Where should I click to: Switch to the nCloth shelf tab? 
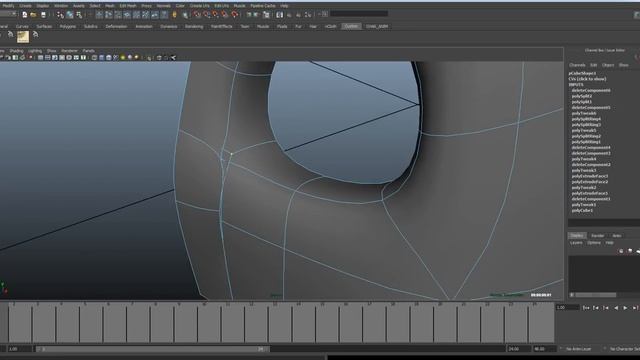click(330, 26)
